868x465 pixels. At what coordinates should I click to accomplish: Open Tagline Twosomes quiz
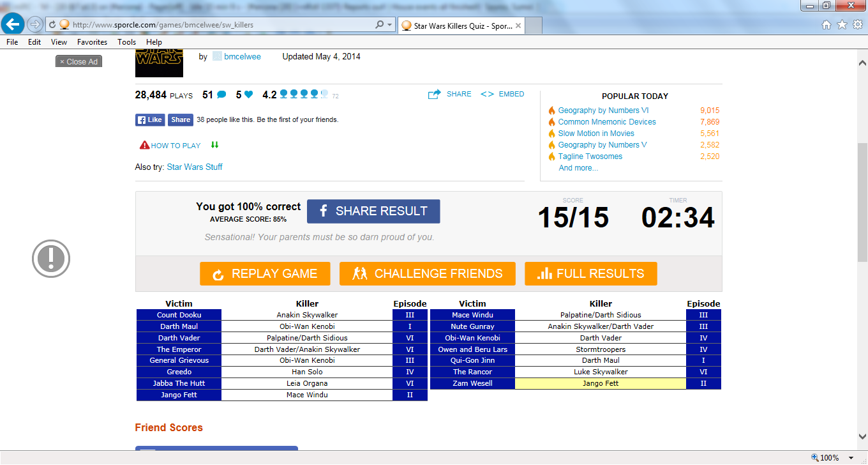pos(590,156)
